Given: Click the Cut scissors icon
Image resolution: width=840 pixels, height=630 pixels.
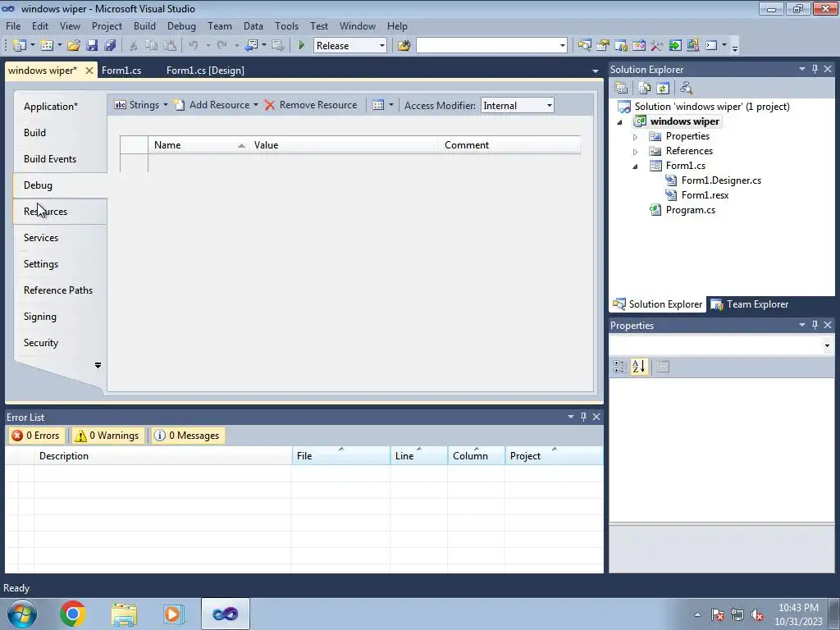Looking at the screenshot, I should [134, 46].
